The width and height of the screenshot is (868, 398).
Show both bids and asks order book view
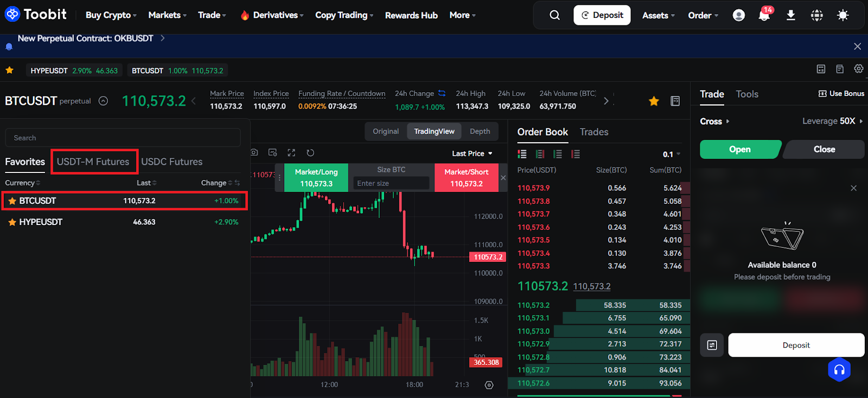coord(522,154)
